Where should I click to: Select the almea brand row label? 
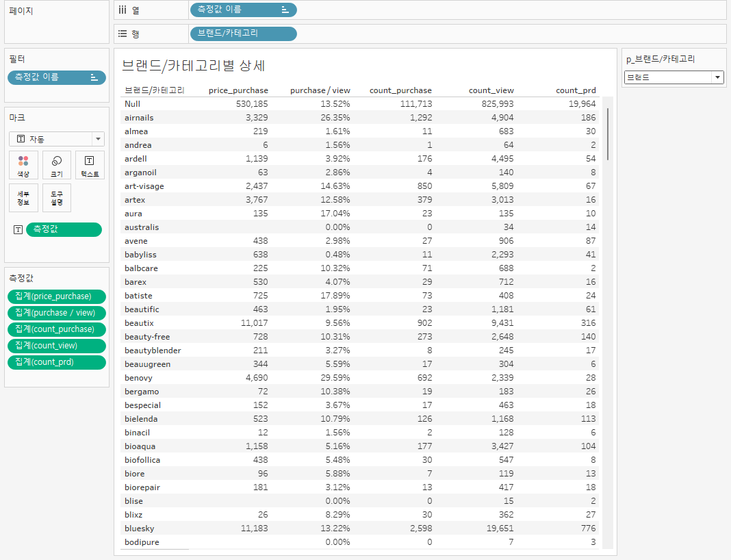point(136,131)
